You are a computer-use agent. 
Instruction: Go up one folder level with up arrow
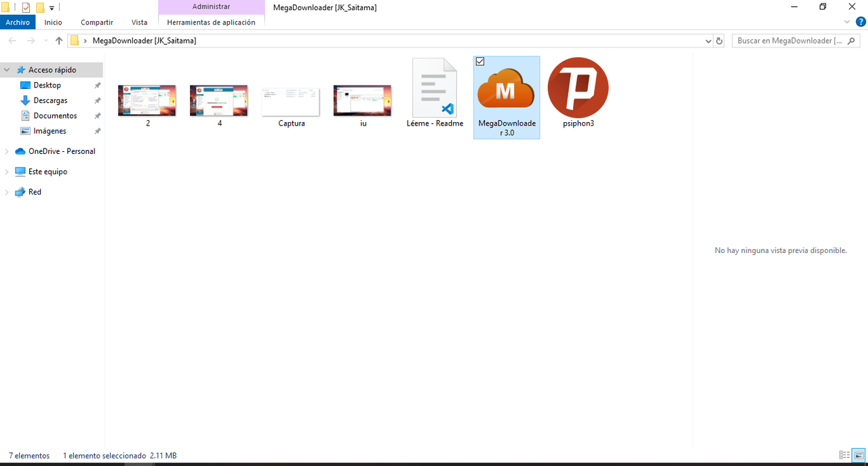coord(59,41)
